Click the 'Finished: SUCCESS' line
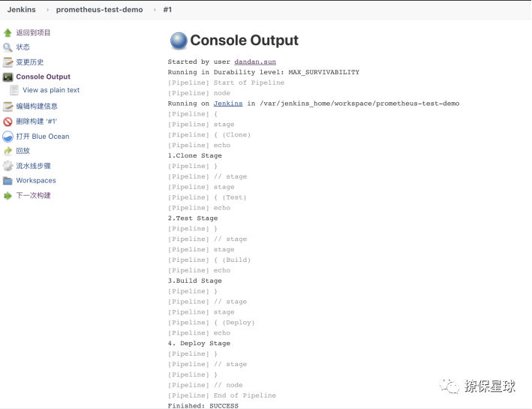Screen dimensions: 532x409 pos(203,405)
